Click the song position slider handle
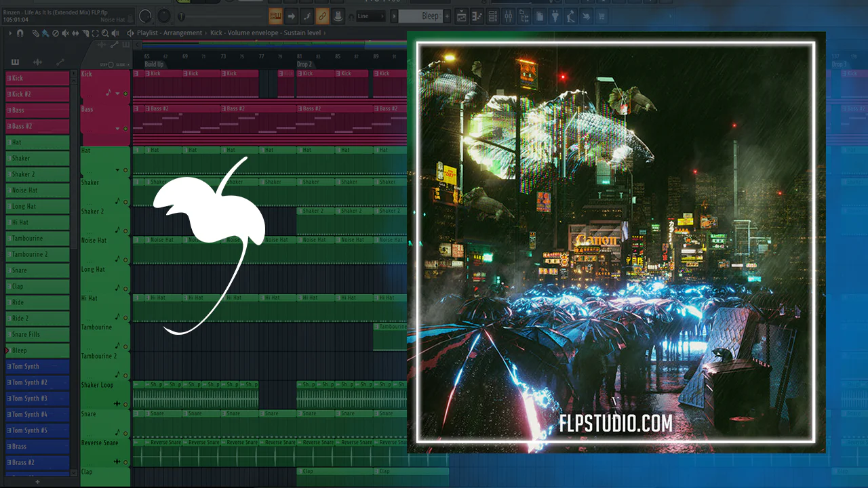The height and width of the screenshot is (488, 868). pyautogui.click(x=181, y=16)
